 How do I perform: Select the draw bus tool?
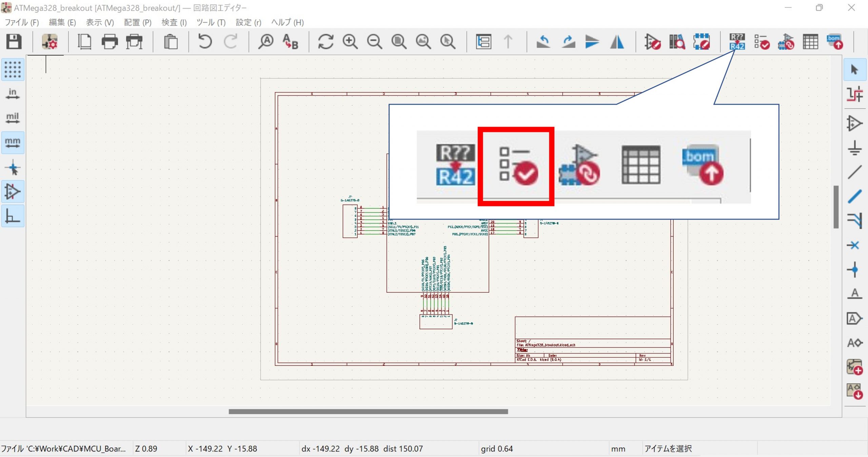point(855,196)
